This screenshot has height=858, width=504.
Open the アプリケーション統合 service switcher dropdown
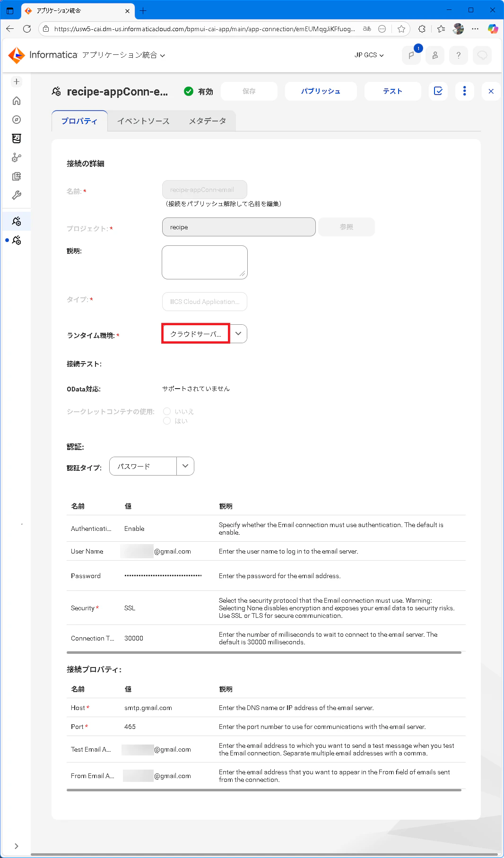point(123,55)
